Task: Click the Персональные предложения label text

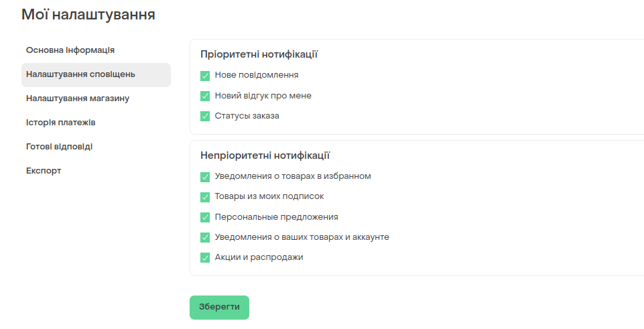Action: point(276,217)
